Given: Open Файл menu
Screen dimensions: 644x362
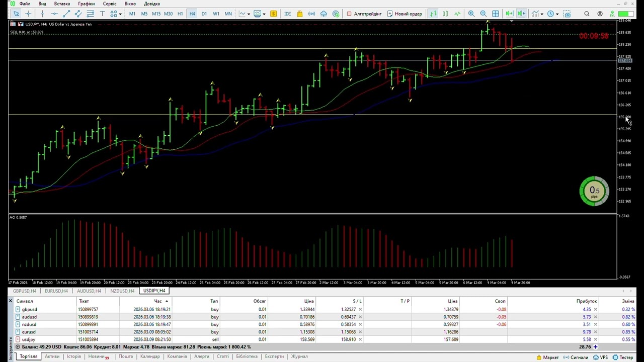Looking at the screenshot, I should click(x=25, y=4).
